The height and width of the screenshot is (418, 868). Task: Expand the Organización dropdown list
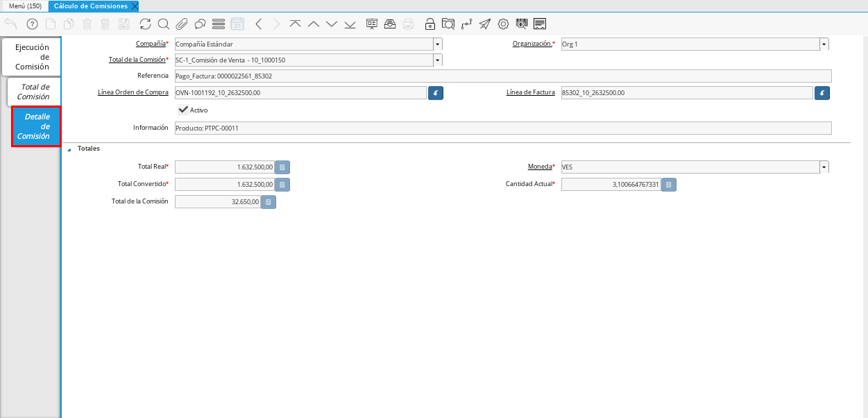pyautogui.click(x=824, y=44)
